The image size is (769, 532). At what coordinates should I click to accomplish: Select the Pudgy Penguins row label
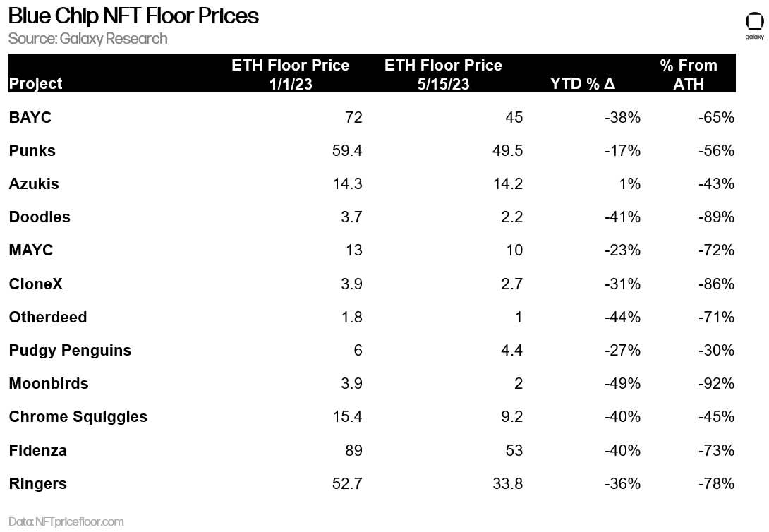(x=70, y=350)
